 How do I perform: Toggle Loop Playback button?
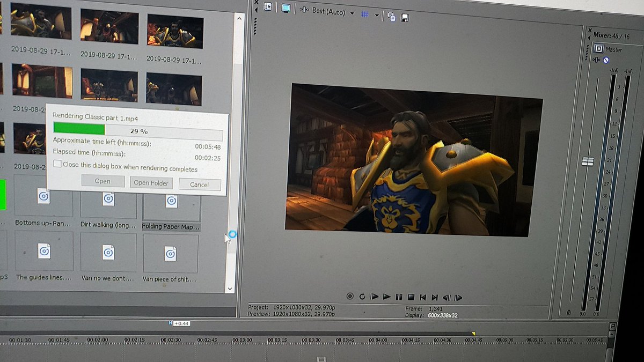pos(362,296)
